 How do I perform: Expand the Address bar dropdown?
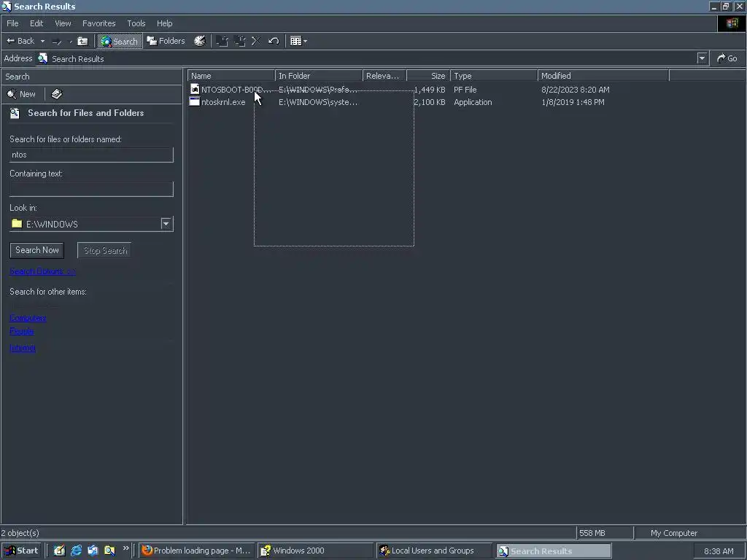(x=702, y=58)
